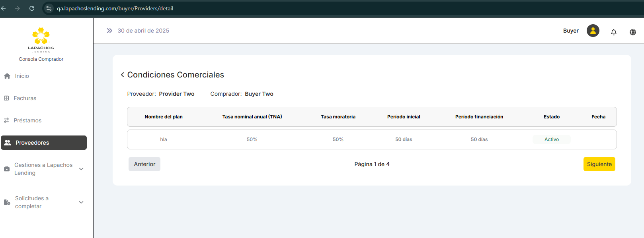
Task: Expand Gestiones a Lapachos Lending menu
Action: tap(81, 169)
